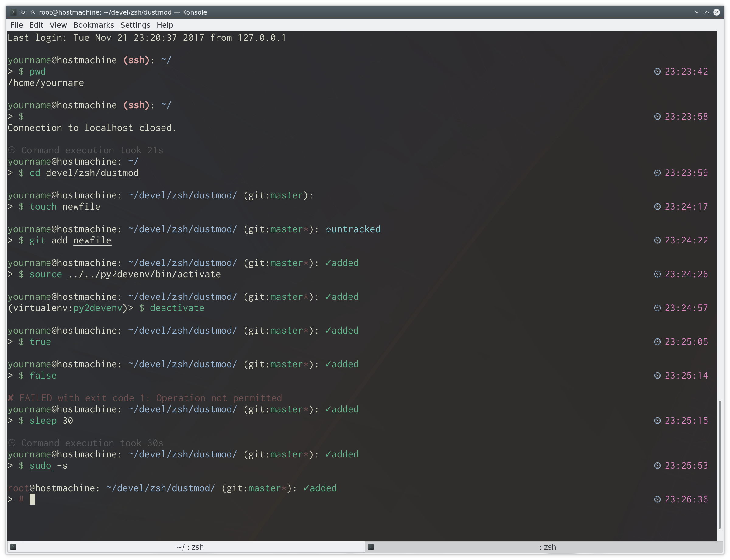Click the icon on second zsh tab
The height and width of the screenshot is (560, 730).
pos(370,547)
